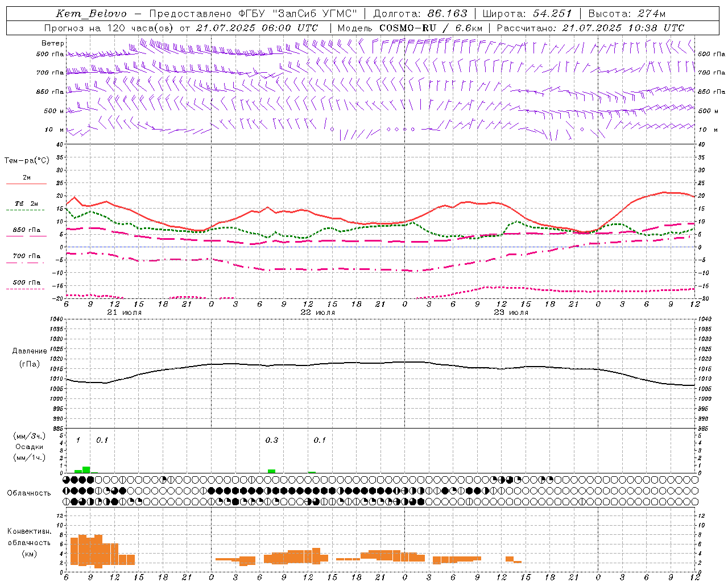728x582 pixels.
Task: Click the '(мм/1ч.)' precipitation unit label
Action: click(29, 458)
